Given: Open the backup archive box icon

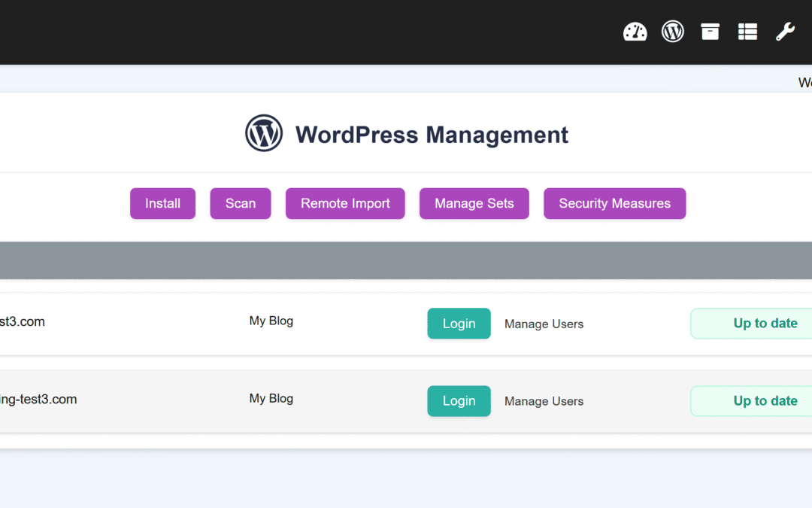Looking at the screenshot, I should click(x=710, y=32).
